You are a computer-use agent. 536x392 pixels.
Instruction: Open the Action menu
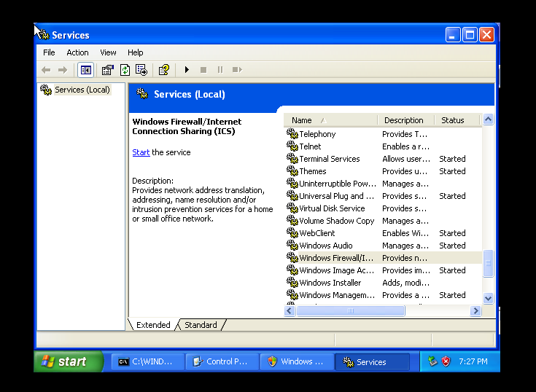point(77,52)
